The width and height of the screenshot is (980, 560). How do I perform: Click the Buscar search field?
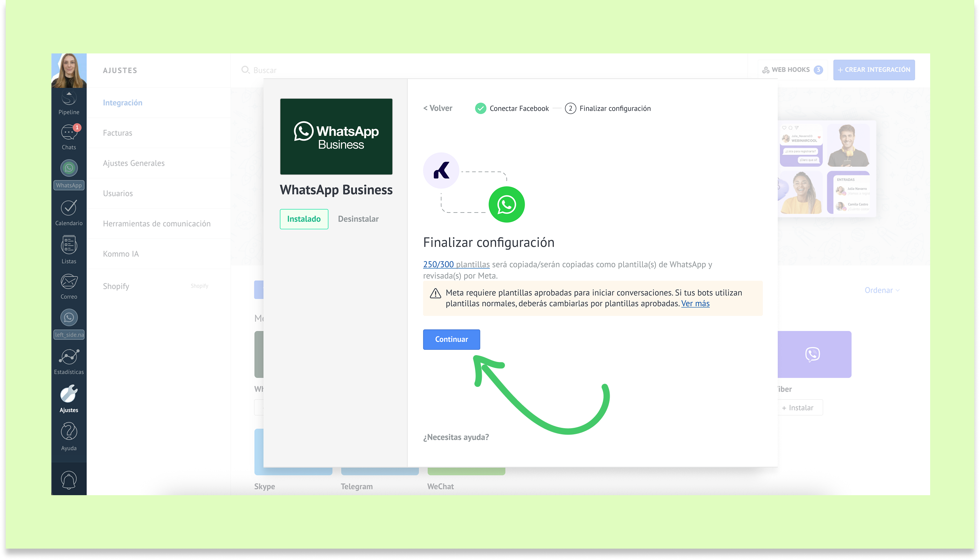265,70
